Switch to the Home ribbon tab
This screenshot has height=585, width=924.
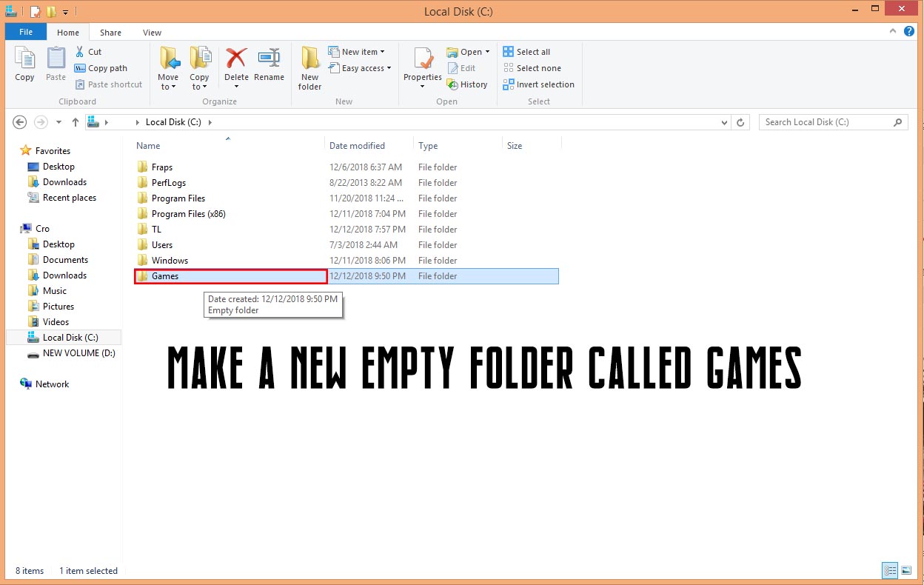68,33
